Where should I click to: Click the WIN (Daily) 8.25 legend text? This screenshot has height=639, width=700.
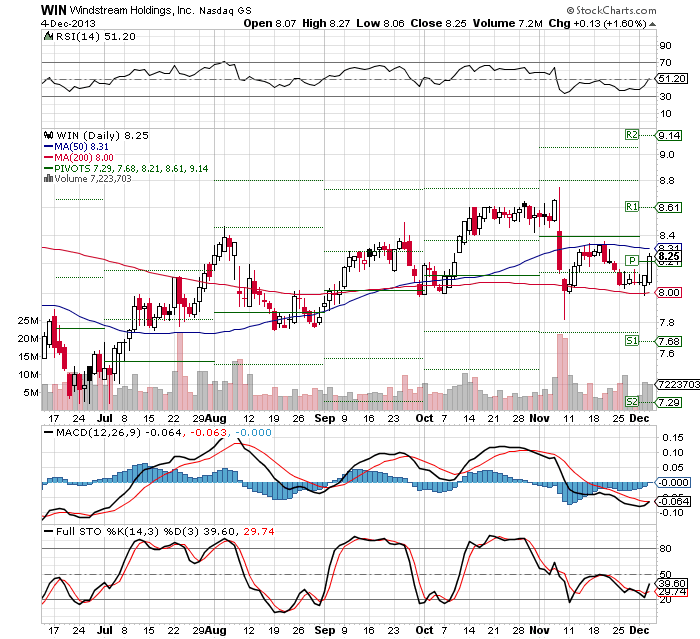pos(102,135)
